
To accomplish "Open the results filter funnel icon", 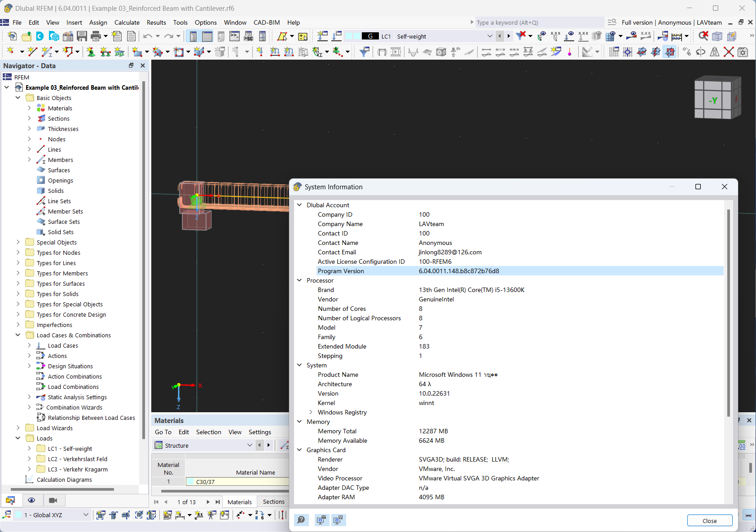I will pos(364,52).
